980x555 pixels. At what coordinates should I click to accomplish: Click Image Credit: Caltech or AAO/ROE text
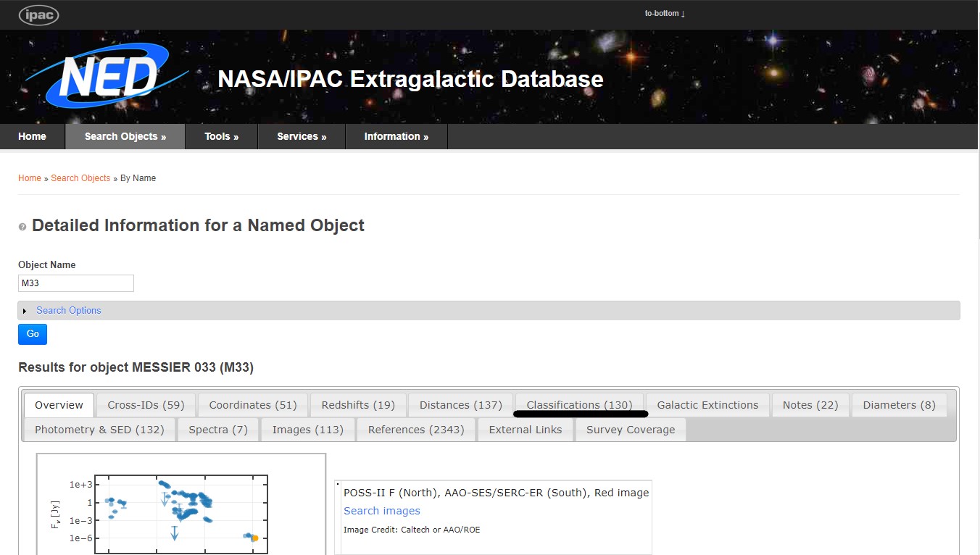coord(412,530)
